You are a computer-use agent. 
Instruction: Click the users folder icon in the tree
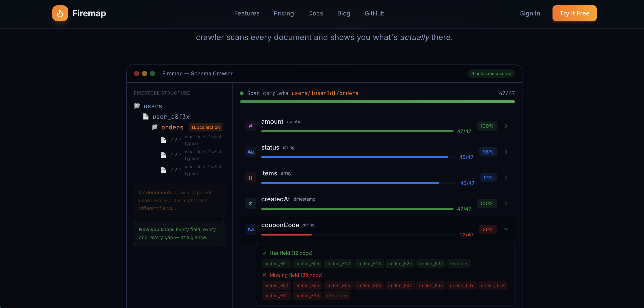click(137, 106)
